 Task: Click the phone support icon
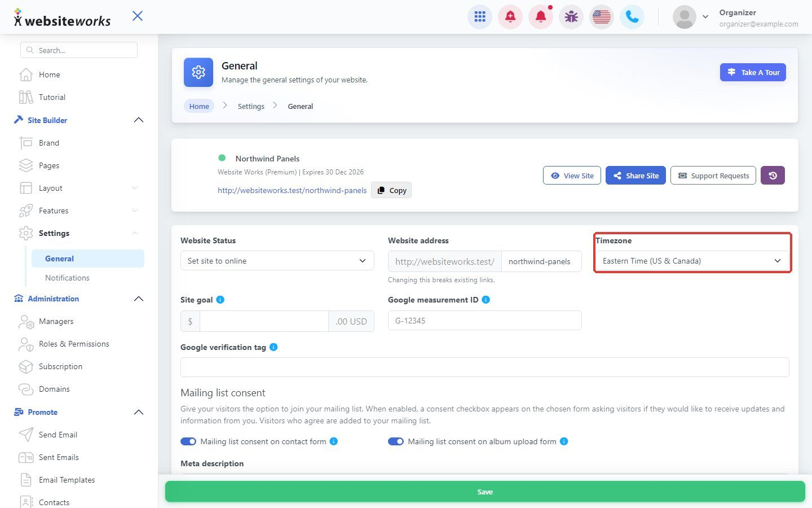632,17
